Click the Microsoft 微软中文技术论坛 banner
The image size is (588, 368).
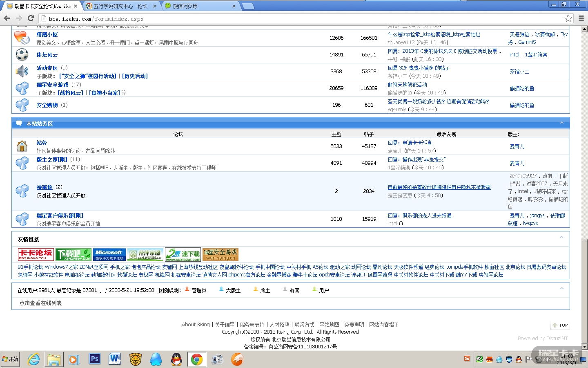109,254
